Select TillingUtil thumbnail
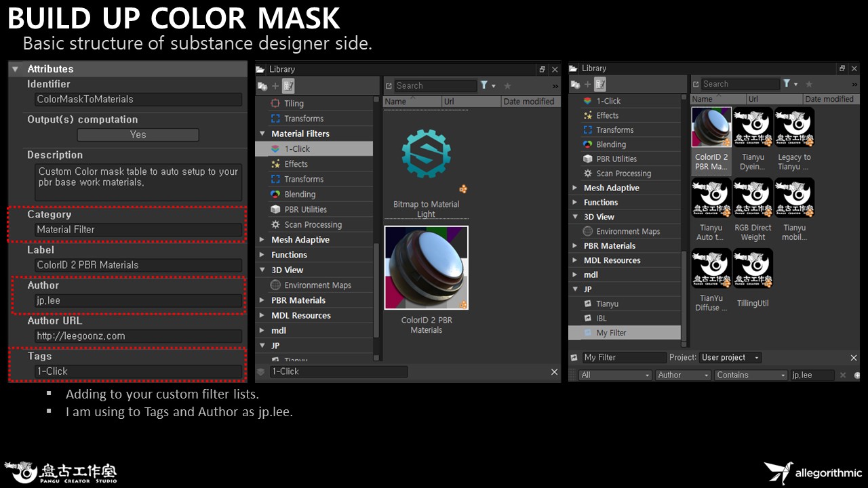Viewport: 868px width, 488px height. [x=753, y=268]
